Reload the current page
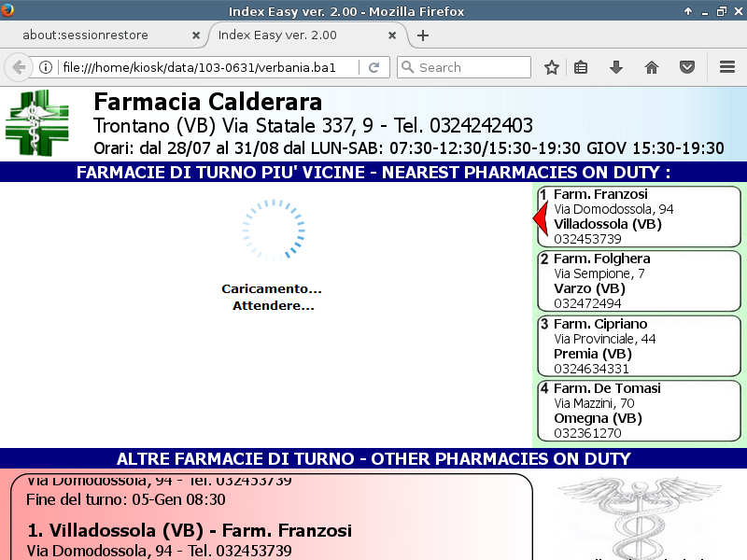This screenshot has height=560, width=747. point(373,67)
